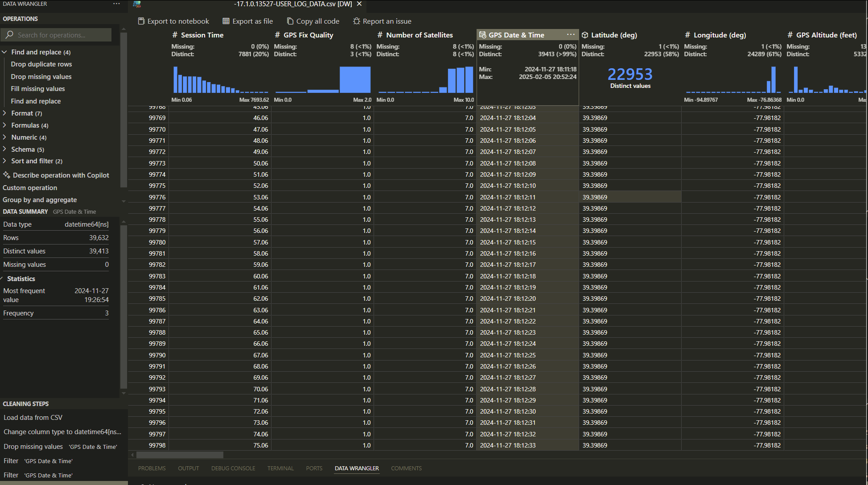Click the operations list vertical scrollbar
The image size is (868, 485).
pyautogui.click(x=123, y=109)
